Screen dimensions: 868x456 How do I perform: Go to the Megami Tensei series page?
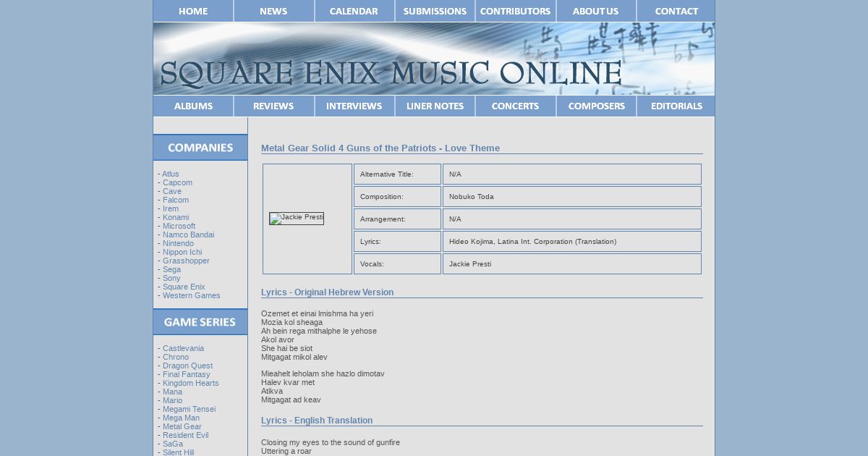point(189,409)
